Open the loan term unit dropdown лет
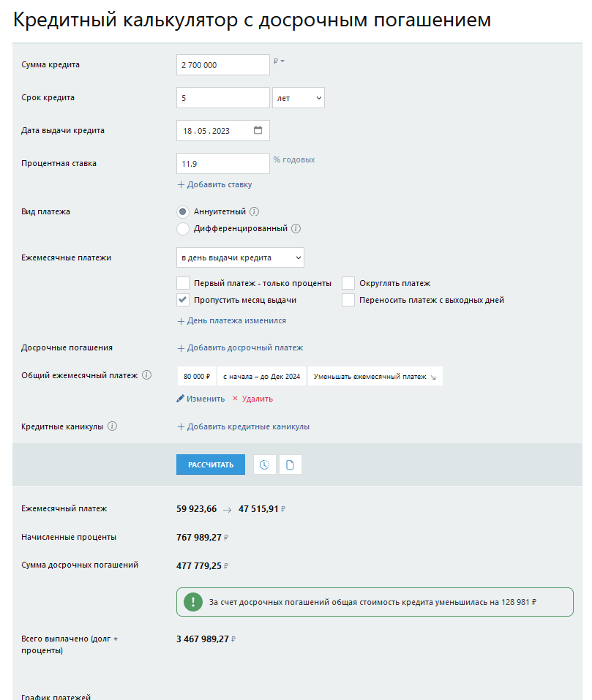This screenshot has height=700, width=592. point(299,97)
